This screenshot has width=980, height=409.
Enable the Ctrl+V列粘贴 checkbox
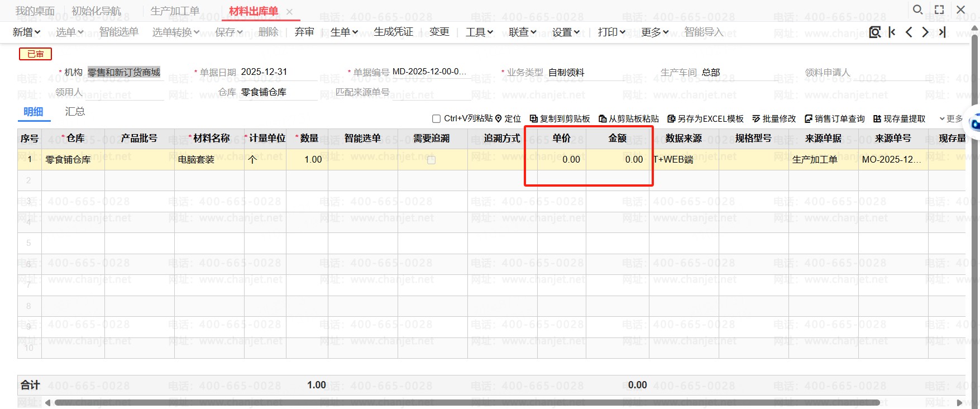437,118
